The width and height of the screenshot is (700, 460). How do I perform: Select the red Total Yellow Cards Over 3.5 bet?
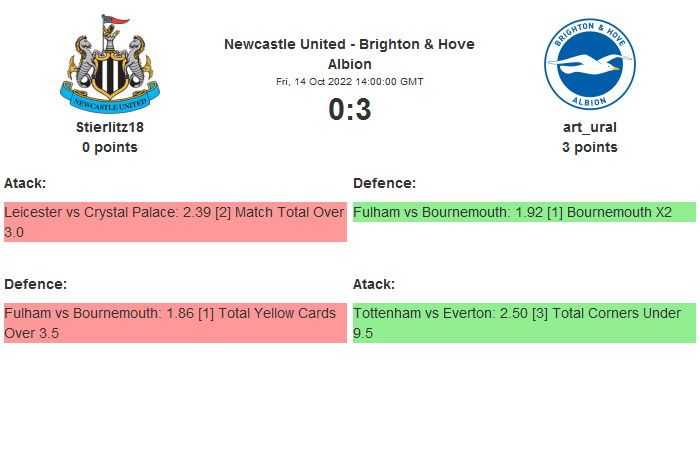pyautogui.click(x=175, y=323)
